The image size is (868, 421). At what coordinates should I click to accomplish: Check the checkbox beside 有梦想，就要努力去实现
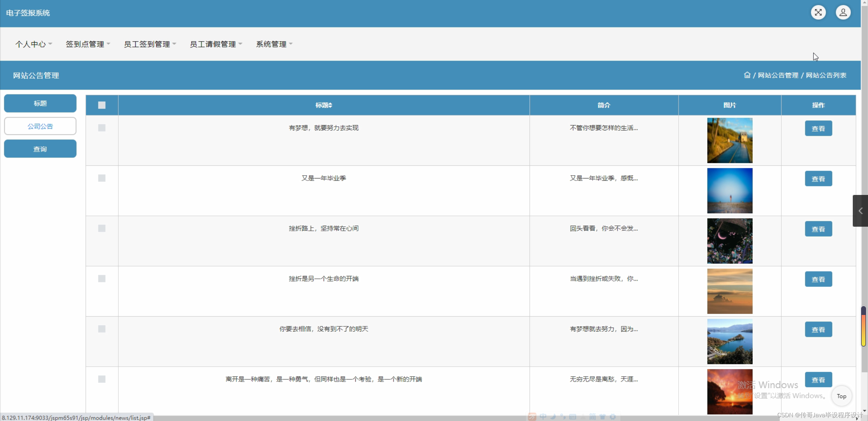102,128
